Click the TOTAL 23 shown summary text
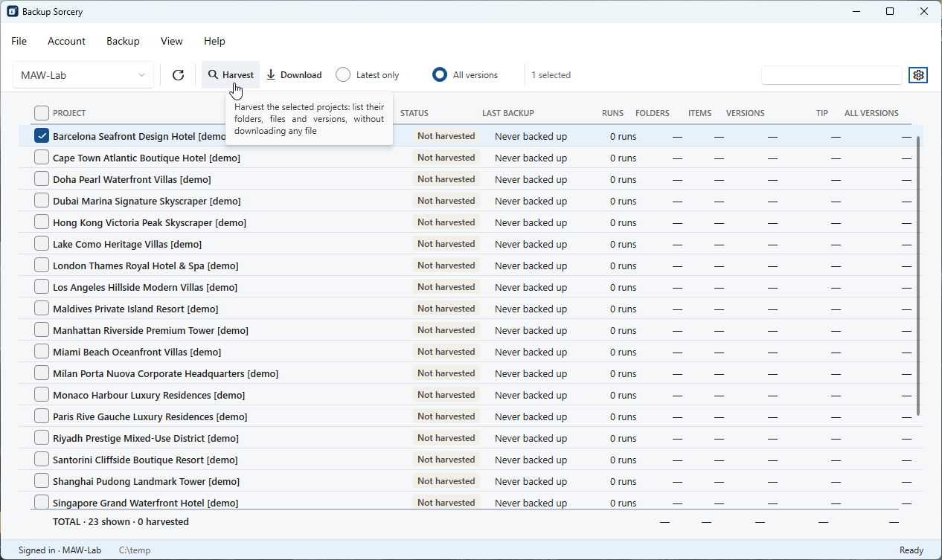 tap(121, 522)
